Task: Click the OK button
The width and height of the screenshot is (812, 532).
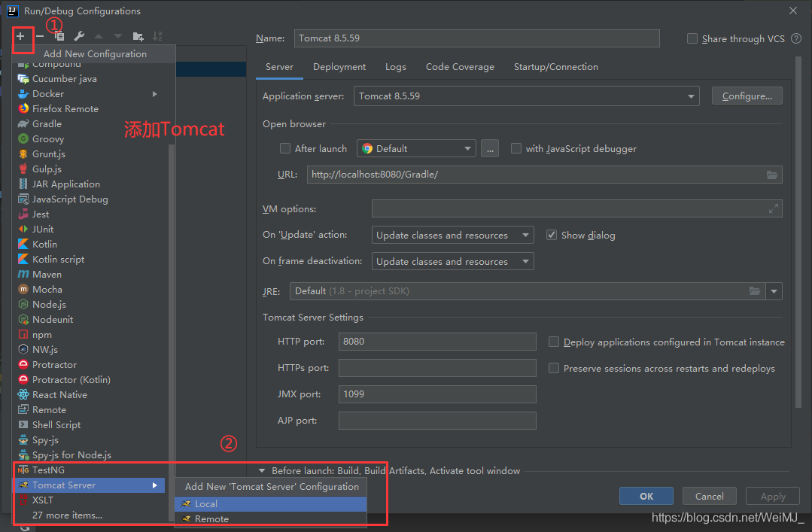Action: click(646, 496)
